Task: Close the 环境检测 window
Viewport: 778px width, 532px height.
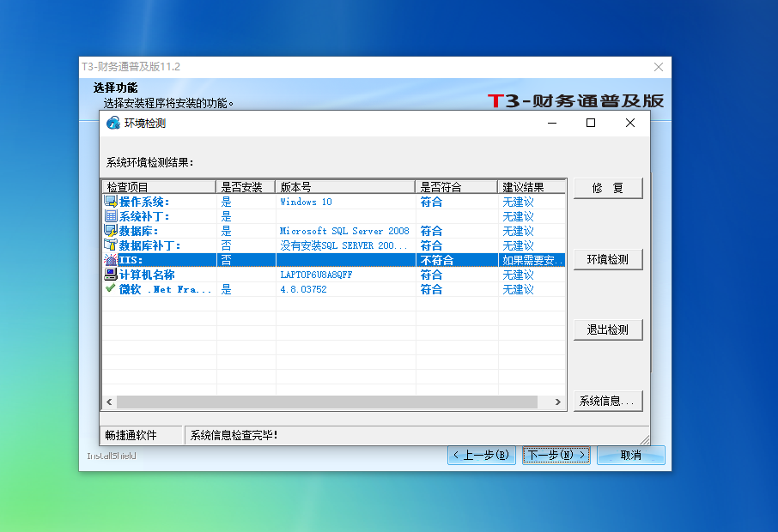Action: pyautogui.click(x=630, y=123)
